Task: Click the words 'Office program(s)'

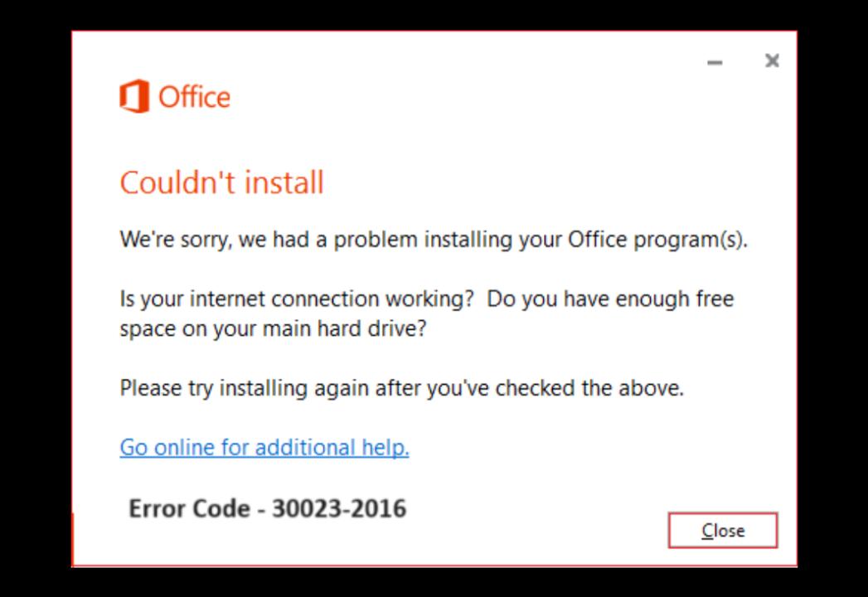Action: pos(657,240)
